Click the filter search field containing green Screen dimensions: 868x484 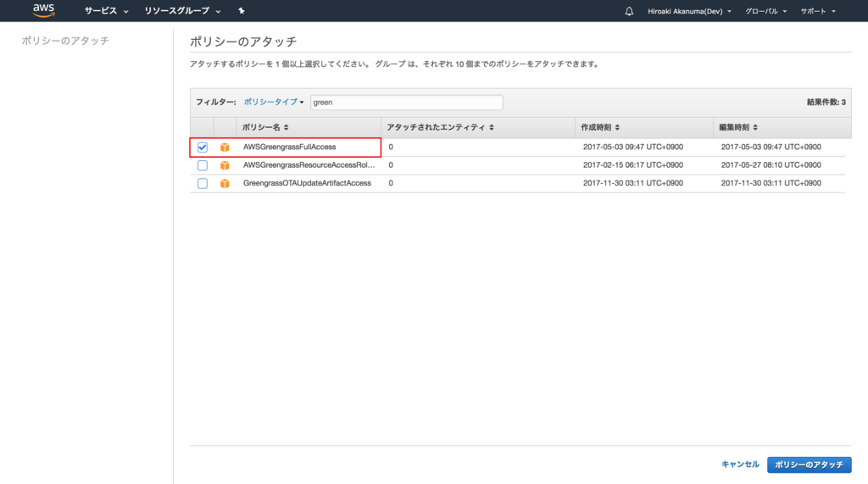click(406, 103)
